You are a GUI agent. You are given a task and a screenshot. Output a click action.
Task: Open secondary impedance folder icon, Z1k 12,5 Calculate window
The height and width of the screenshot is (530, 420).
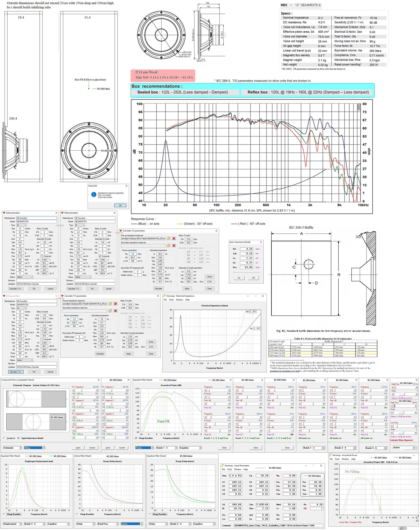click(x=169, y=246)
